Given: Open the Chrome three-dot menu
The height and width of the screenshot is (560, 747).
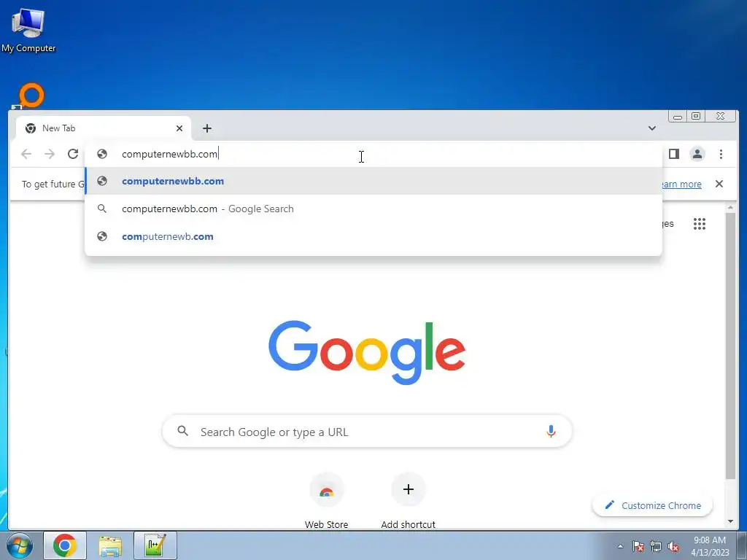Looking at the screenshot, I should pos(721,154).
